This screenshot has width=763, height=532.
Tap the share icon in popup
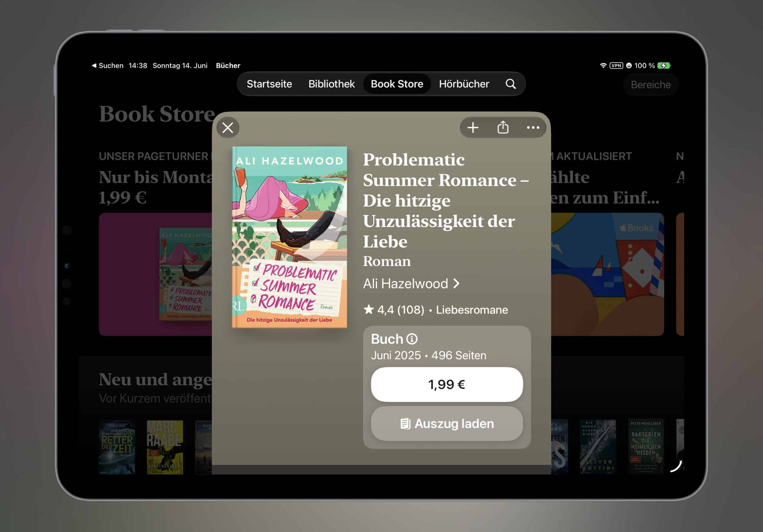[x=503, y=127]
